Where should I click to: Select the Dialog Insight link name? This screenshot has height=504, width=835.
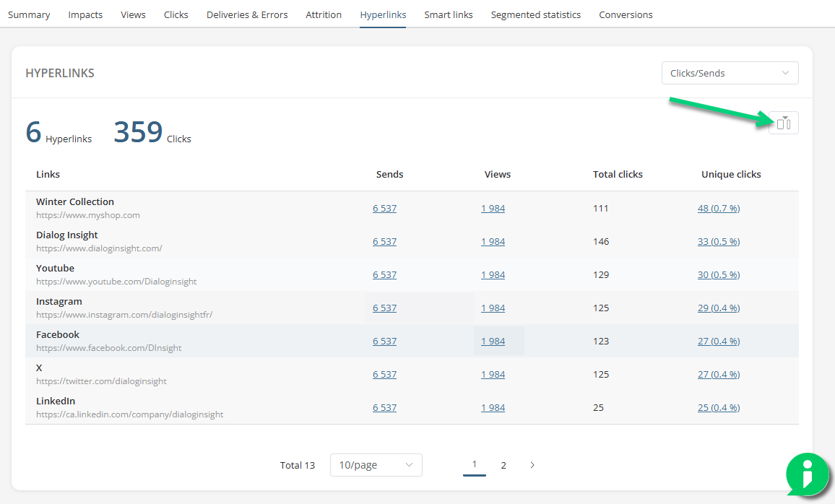(67, 235)
